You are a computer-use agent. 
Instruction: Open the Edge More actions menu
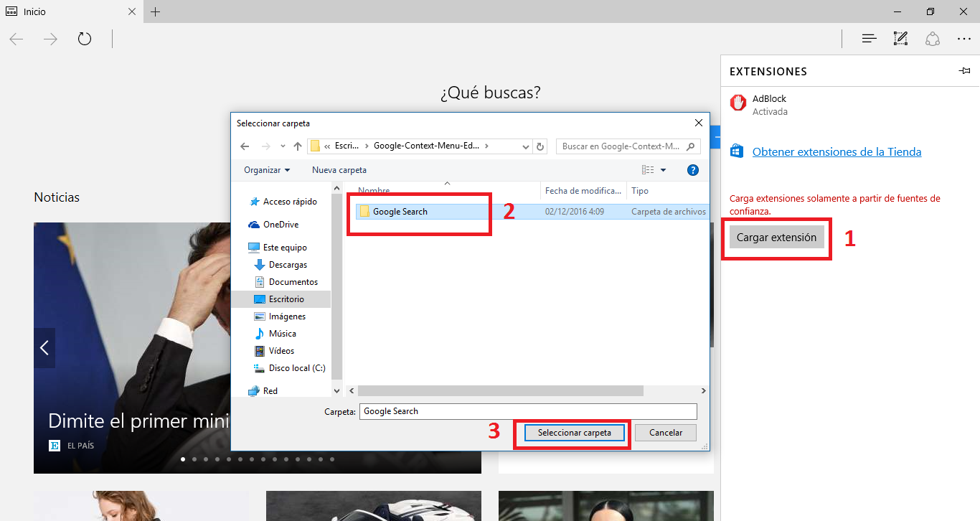coord(963,39)
